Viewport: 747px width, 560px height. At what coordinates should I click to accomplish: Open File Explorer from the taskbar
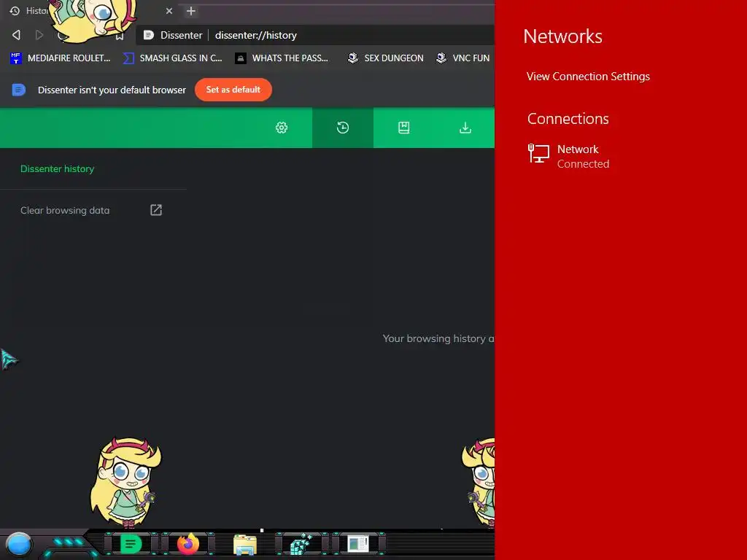[x=245, y=545]
